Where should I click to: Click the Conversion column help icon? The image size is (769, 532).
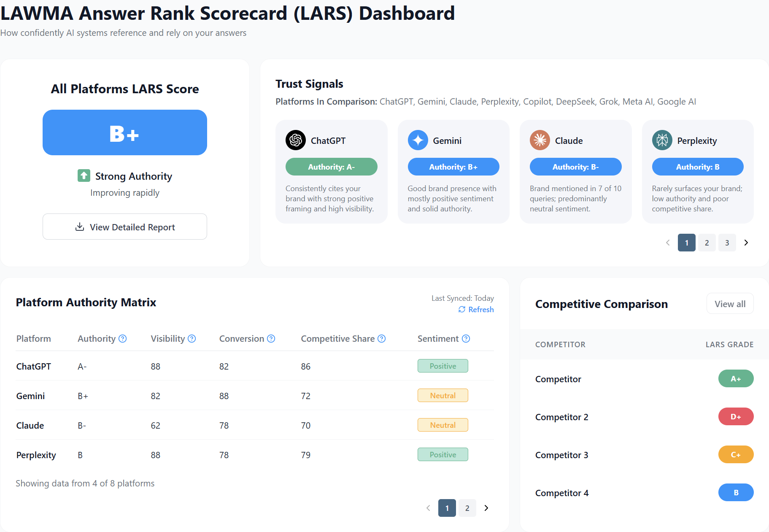coord(271,339)
